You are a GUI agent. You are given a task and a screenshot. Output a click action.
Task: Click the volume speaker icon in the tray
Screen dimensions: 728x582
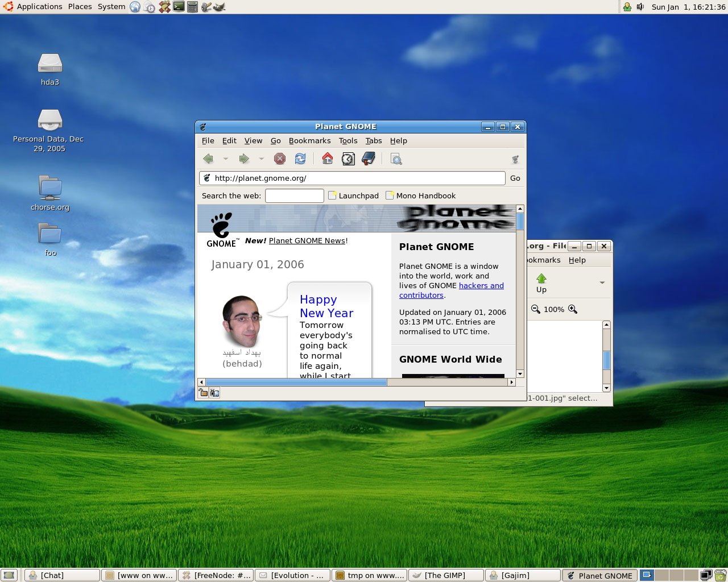tap(640, 7)
